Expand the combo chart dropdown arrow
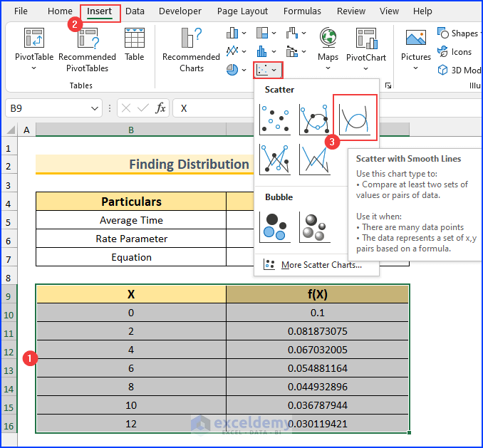 [x=303, y=51]
